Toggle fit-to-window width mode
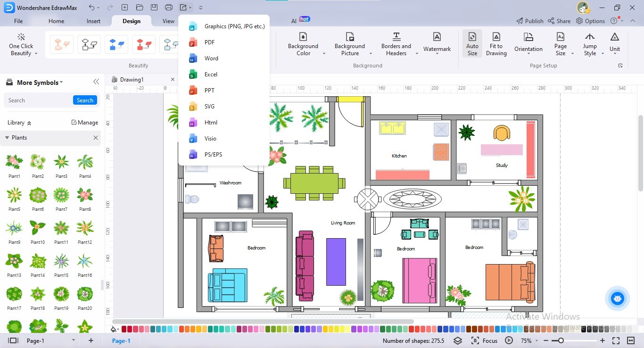Image resolution: width=644 pixels, height=348 pixels. [631, 340]
